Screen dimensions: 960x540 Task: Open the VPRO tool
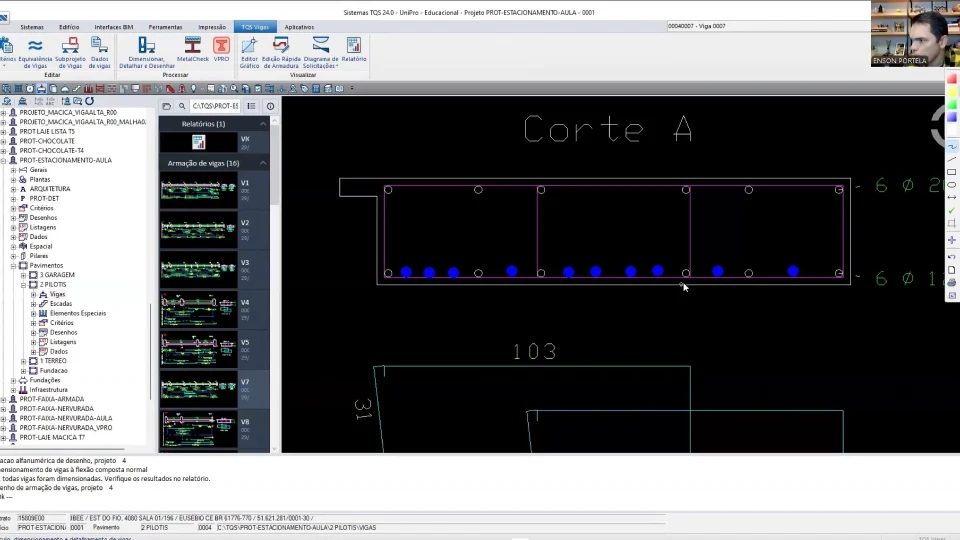[221, 49]
